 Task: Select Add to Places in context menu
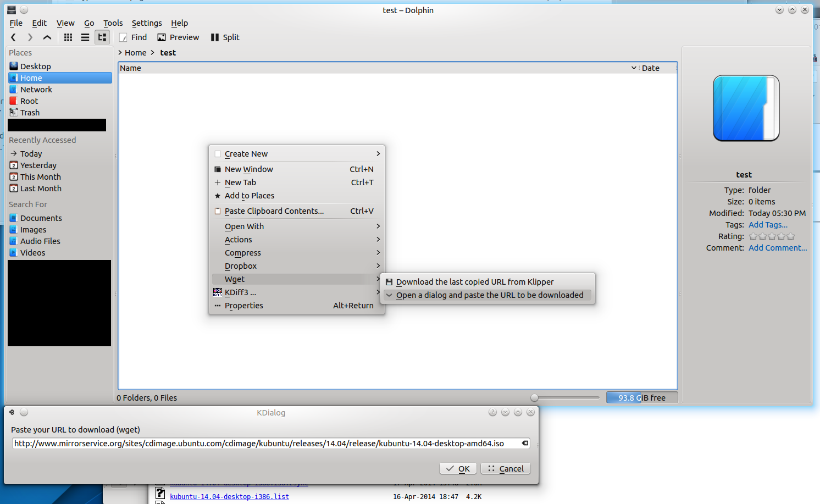coord(297,196)
